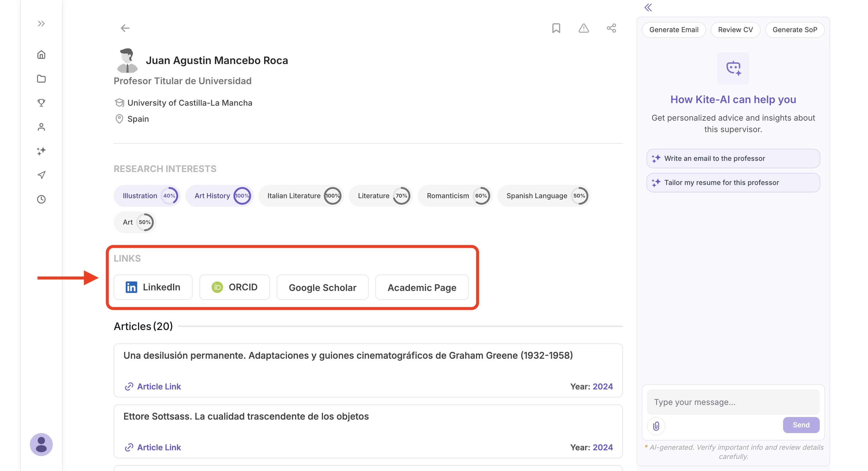This screenshot has height=471, width=868.
Task: Click the paper plane send icon in sidebar
Action: [x=41, y=175]
